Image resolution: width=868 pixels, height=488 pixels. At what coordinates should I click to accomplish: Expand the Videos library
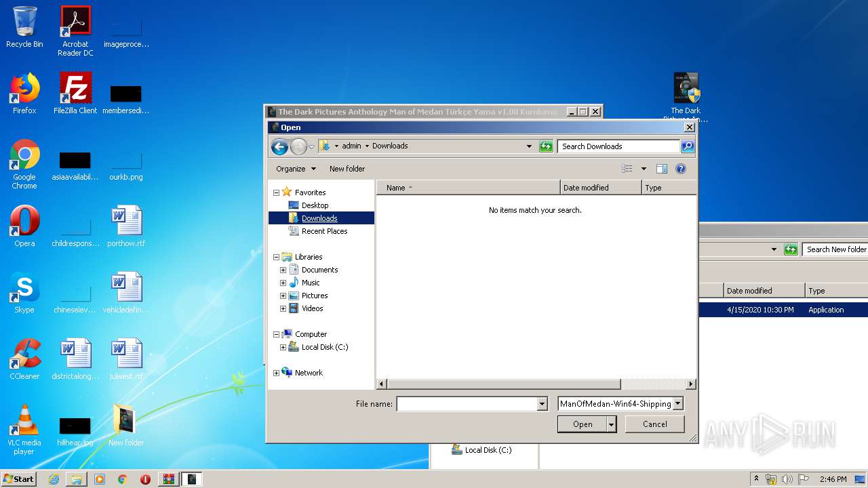pos(283,308)
